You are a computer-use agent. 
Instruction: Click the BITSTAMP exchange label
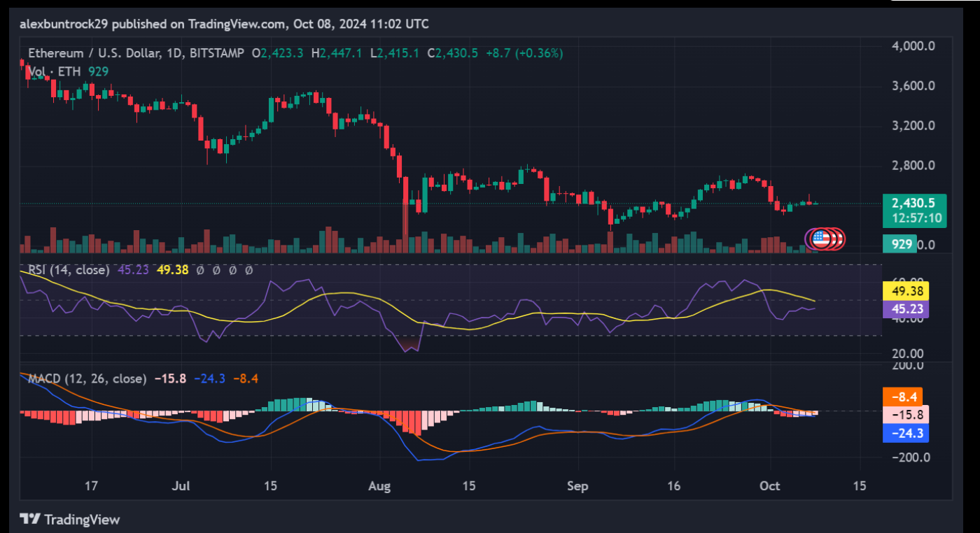pyautogui.click(x=216, y=53)
